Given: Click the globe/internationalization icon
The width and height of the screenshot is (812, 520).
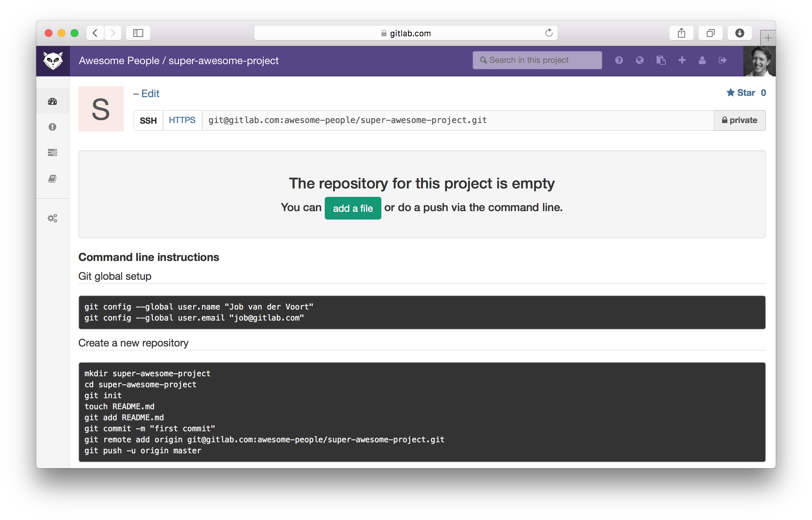Looking at the screenshot, I should click(x=639, y=60).
